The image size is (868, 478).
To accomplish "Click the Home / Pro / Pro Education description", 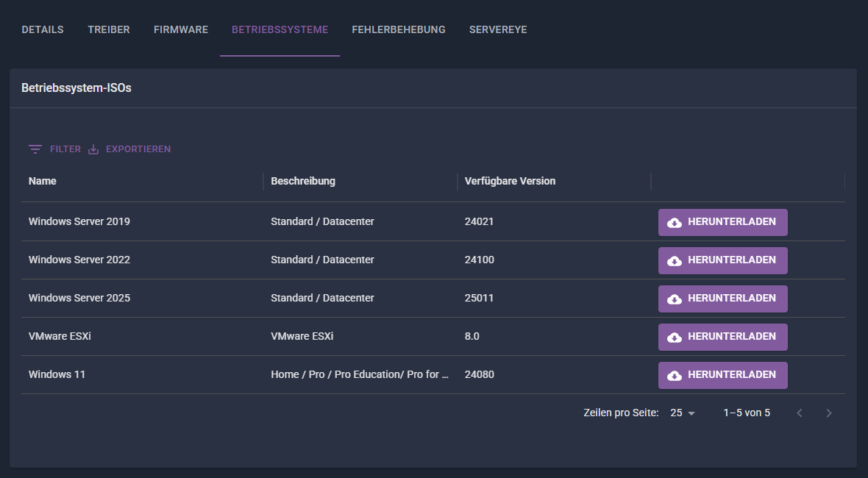I will [x=359, y=374].
